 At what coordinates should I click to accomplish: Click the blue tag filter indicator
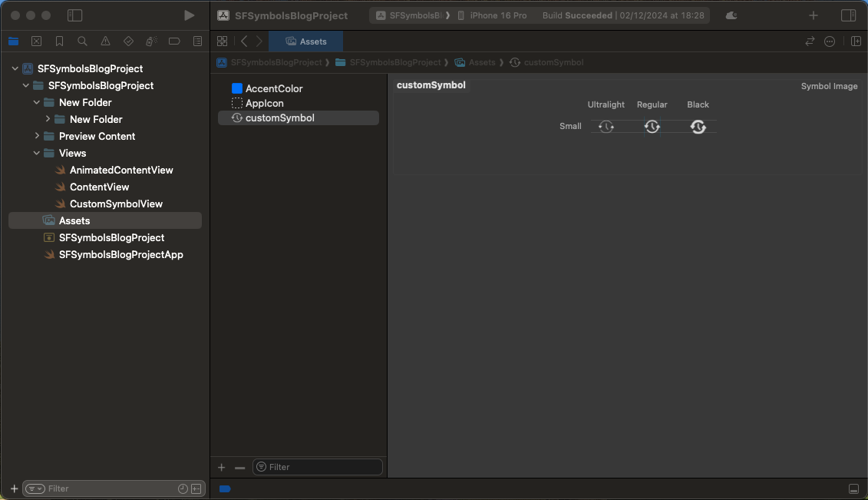225,488
